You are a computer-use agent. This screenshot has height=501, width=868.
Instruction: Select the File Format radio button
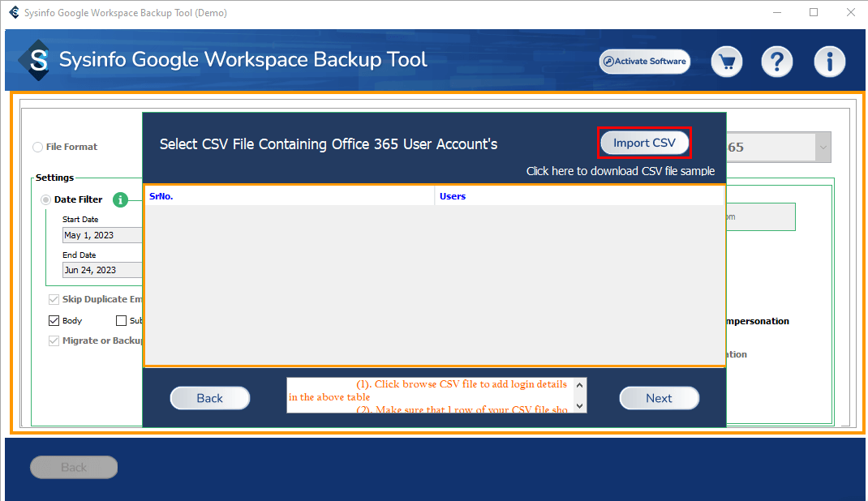pyautogui.click(x=37, y=147)
